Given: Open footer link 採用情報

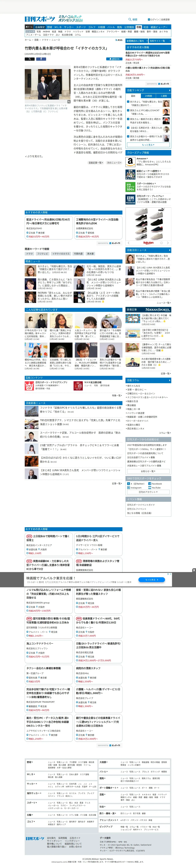Looking at the screenshot, I should coord(63,838).
